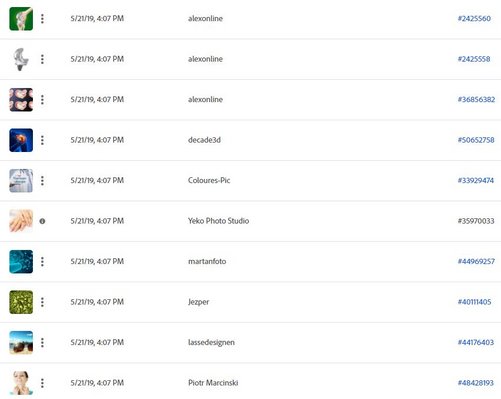Open more options for the martanfoto row

[x=42, y=262]
